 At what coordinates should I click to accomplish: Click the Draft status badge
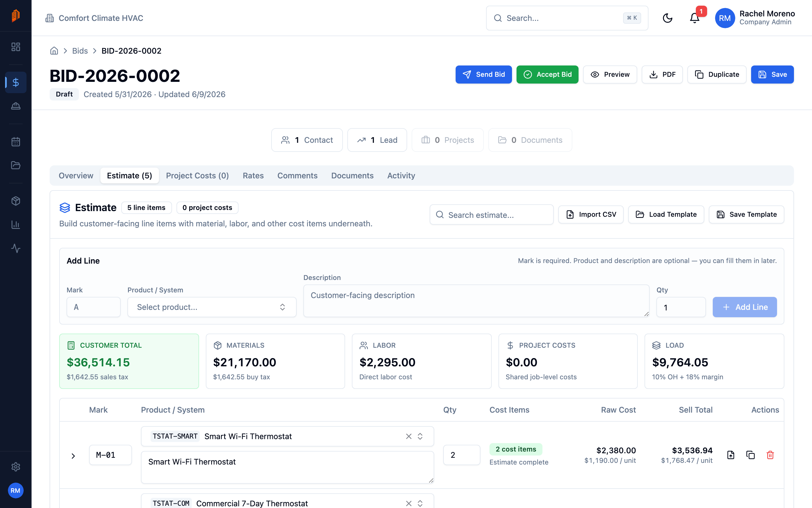point(64,94)
